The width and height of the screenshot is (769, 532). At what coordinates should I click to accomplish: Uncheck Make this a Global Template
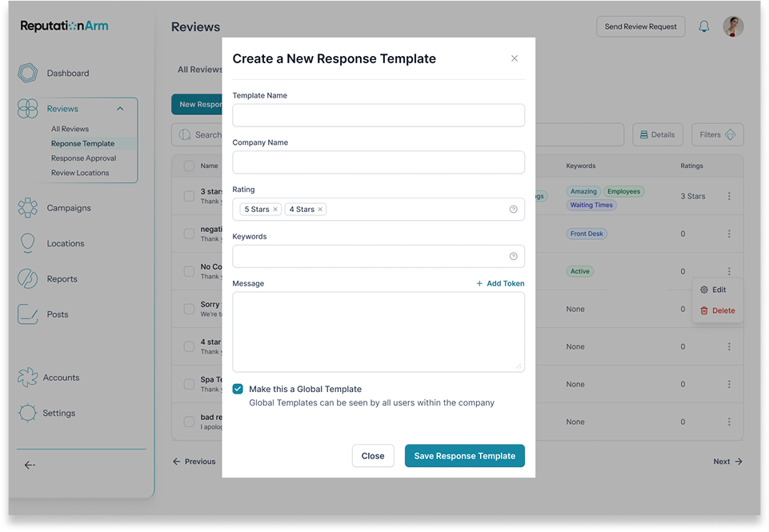[x=238, y=389]
